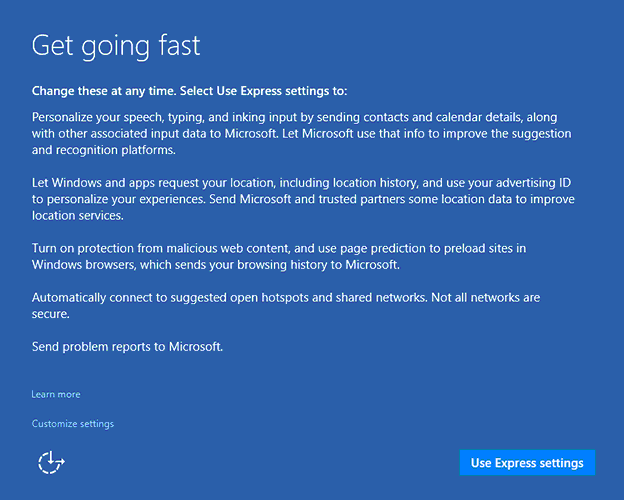Select the line starting Windows browsers, which sends
This screenshot has width=624, height=500.
216,265
